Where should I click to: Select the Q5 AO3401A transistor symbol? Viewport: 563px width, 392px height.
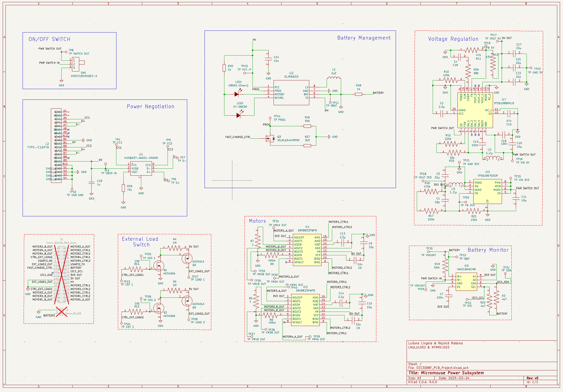(187, 259)
